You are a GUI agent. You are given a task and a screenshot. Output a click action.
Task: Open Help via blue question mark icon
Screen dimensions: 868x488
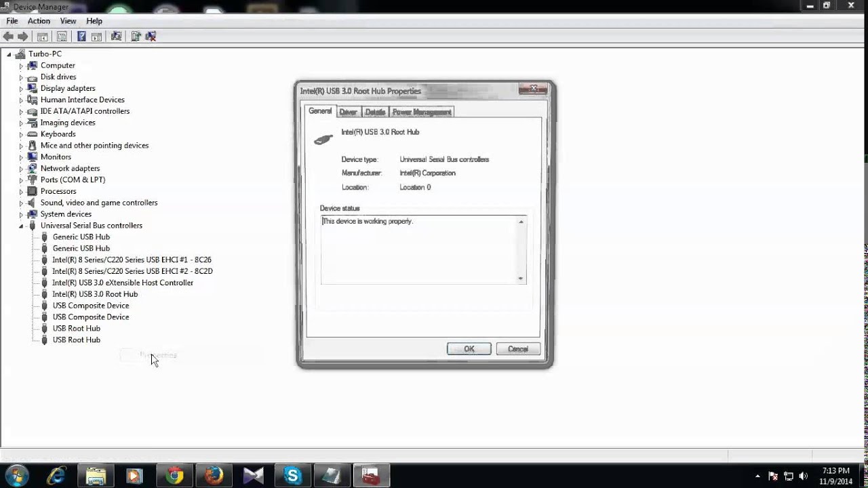point(81,37)
